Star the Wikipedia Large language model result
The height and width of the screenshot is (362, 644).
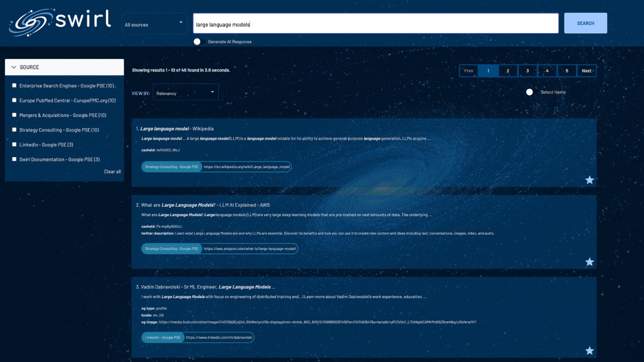click(x=590, y=180)
